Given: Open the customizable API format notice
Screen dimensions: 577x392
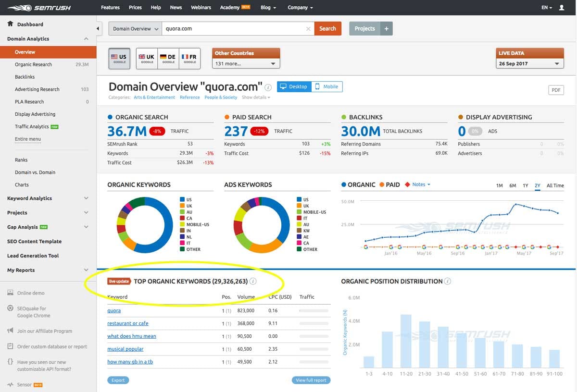Looking at the screenshot, I should [x=44, y=366].
